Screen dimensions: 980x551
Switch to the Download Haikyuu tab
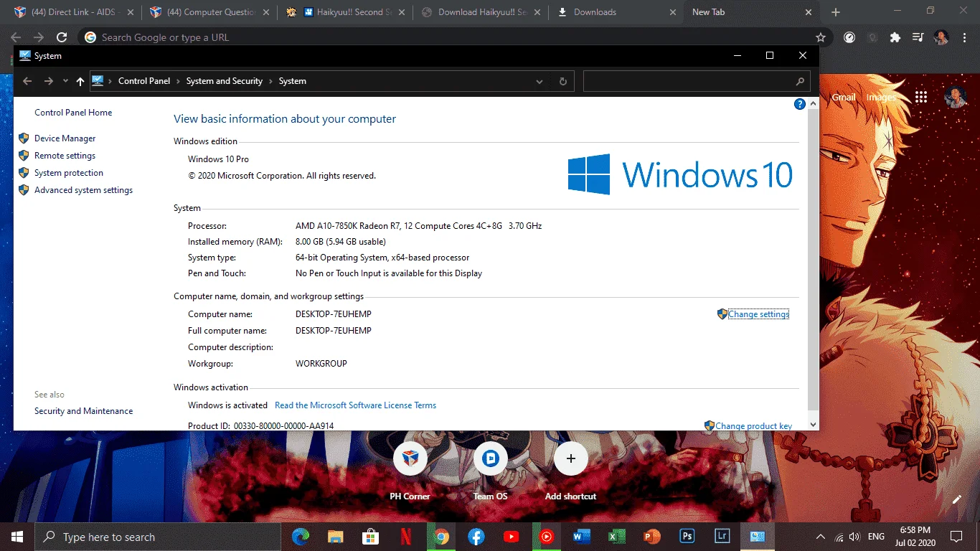pyautogui.click(x=481, y=12)
